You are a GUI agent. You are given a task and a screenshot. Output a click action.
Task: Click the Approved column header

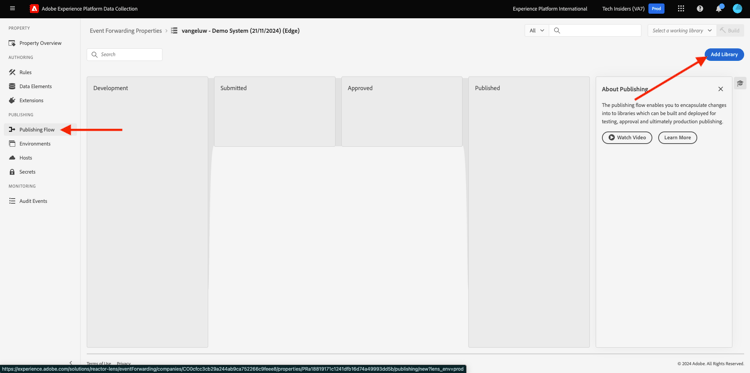(x=360, y=88)
